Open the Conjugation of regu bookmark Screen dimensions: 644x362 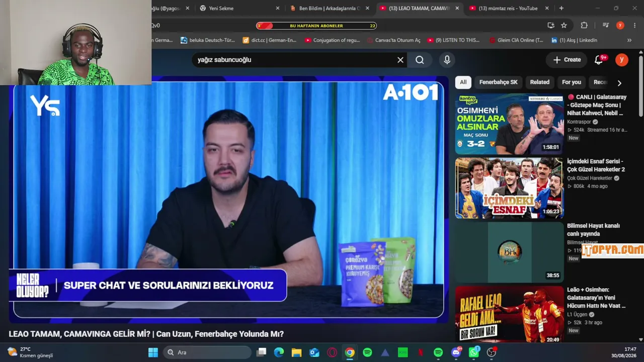click(332, 40)
